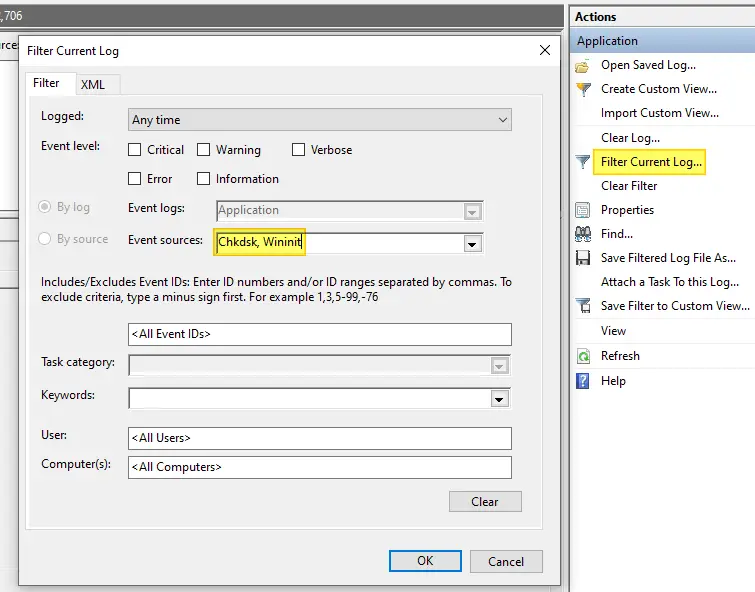
Task: Expand the Keywords dropdown arrow
Action: (499, 399)
